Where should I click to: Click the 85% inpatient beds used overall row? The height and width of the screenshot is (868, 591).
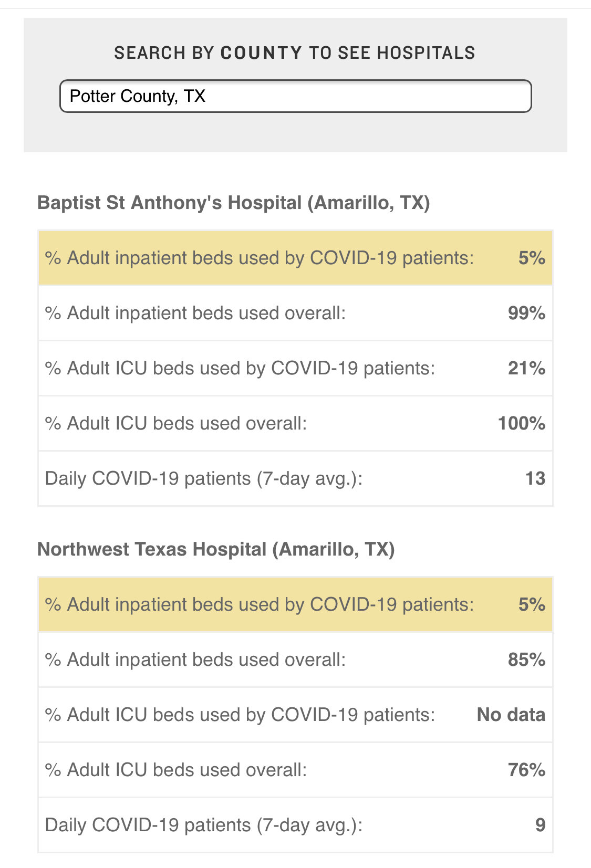pos(295,660)
